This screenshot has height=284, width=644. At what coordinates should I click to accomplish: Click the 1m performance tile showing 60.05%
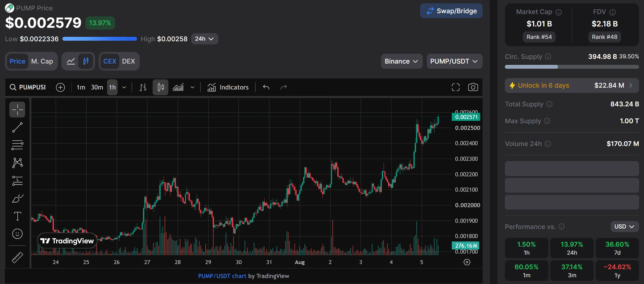(526, 271)
